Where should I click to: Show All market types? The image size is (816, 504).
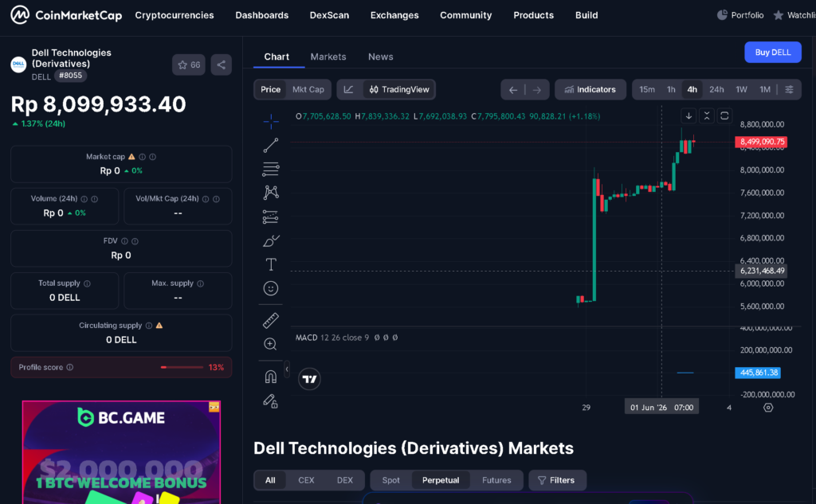pyautogui.click(x=270, y=480)
